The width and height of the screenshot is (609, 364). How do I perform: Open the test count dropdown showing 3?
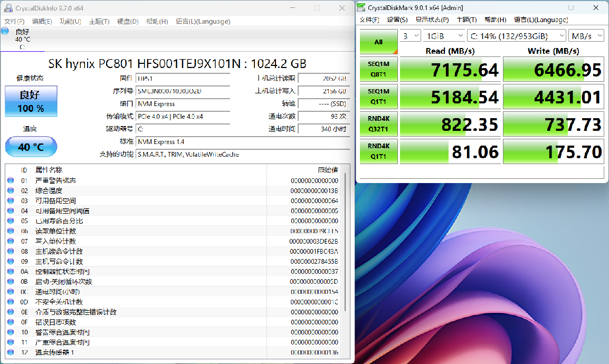(x=410, y=36)
